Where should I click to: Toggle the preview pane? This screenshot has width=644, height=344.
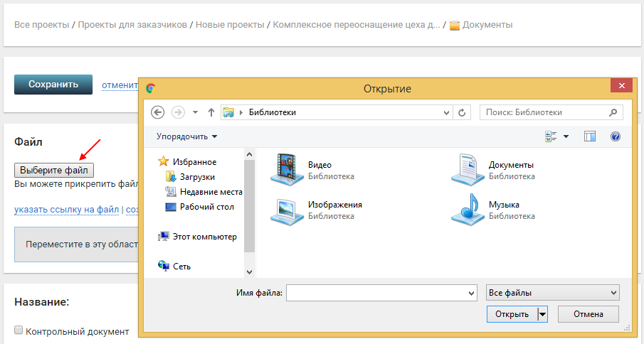[x=590, y=136]
